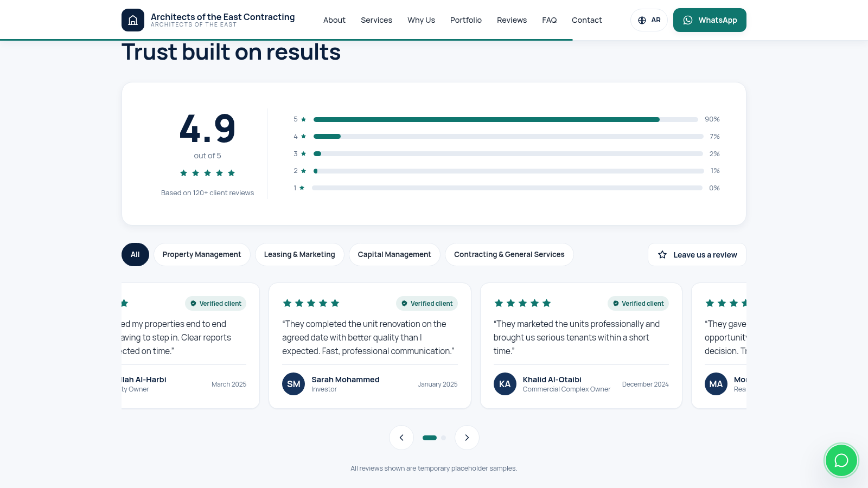Click the KA avatar for Khalid Al-Otaibi
This screenshot has width=868, height=488.
[x=505, y=384]
